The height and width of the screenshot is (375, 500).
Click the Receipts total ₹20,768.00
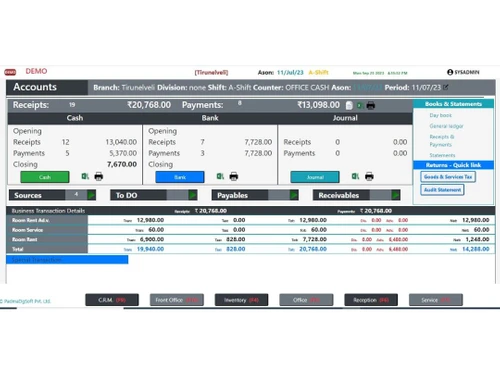tap(149, 105)
